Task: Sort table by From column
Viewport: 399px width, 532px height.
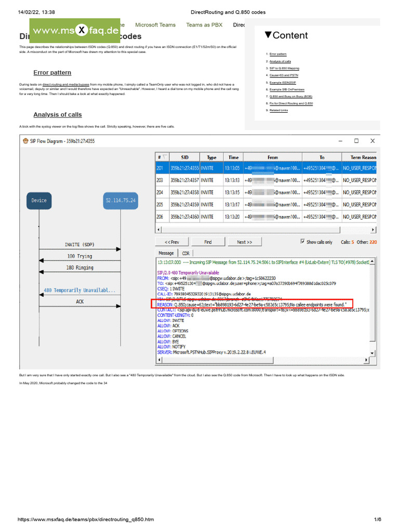Action: click(273, 157)
